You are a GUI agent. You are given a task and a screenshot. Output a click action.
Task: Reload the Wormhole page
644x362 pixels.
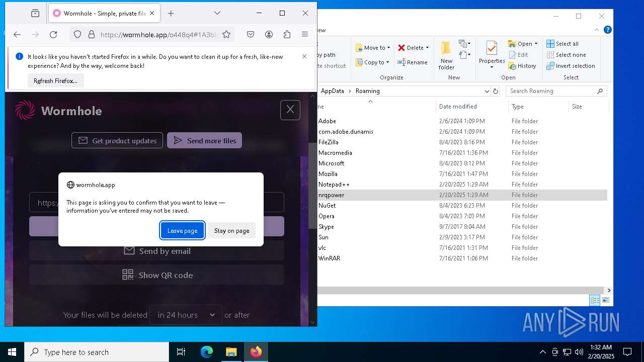[x=53, y=34]
